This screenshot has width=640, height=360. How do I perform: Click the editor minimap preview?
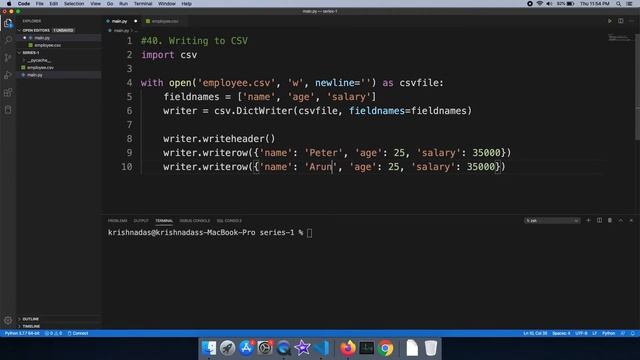coord(619,38)
